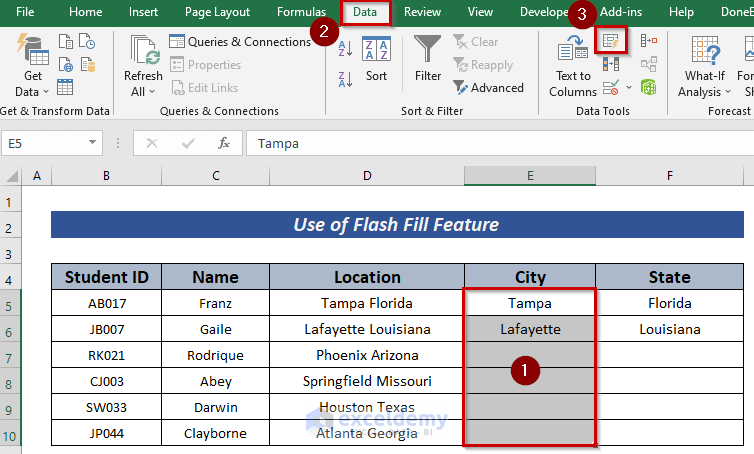754x454 pixels.
Task: Sort ascending A to Z
Action: click(343, 51)
